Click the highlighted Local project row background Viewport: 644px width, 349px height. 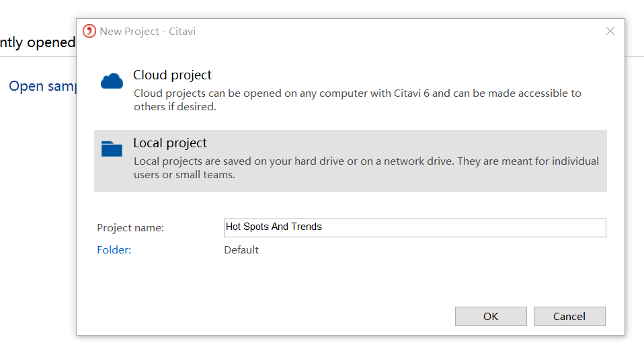(350, 161)
